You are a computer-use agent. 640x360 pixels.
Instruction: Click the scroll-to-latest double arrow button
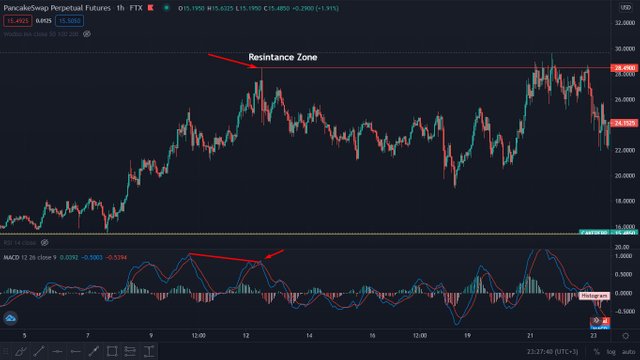click(596, 320)
